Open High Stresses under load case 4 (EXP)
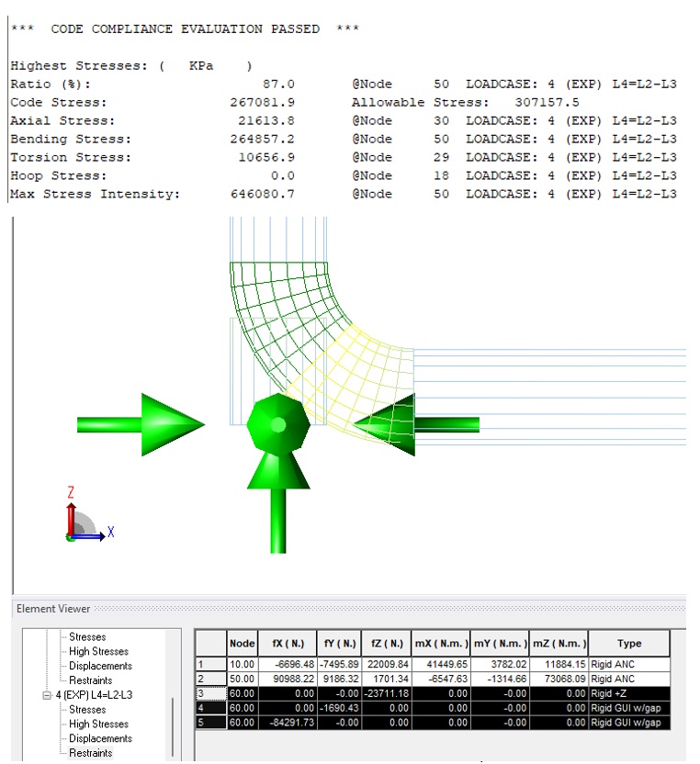Viewport: 700px width, 764px height. 99,725
